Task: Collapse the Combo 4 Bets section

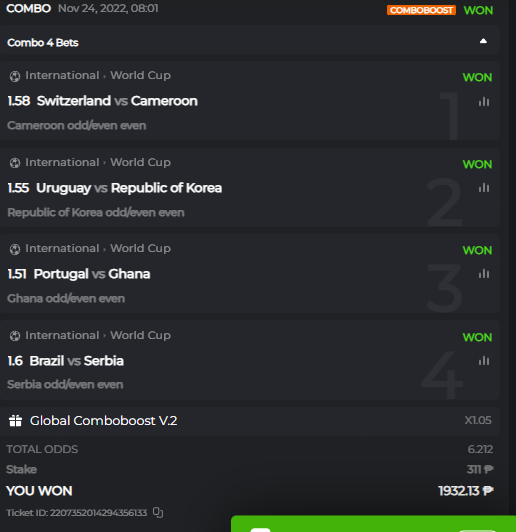Action: [483, 41]
